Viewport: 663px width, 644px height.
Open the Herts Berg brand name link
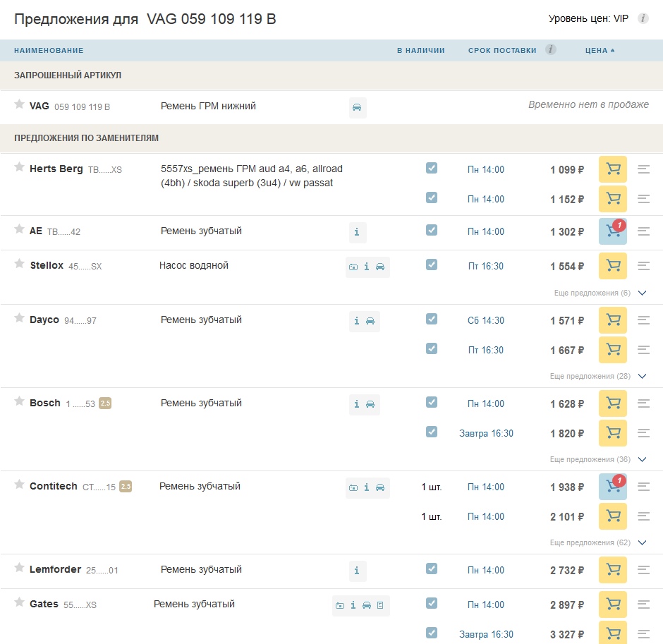click(x=56, y=169)
